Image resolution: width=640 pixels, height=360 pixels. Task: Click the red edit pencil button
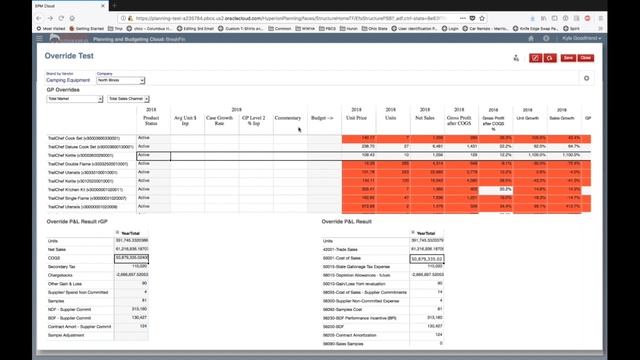coord(536,58)
